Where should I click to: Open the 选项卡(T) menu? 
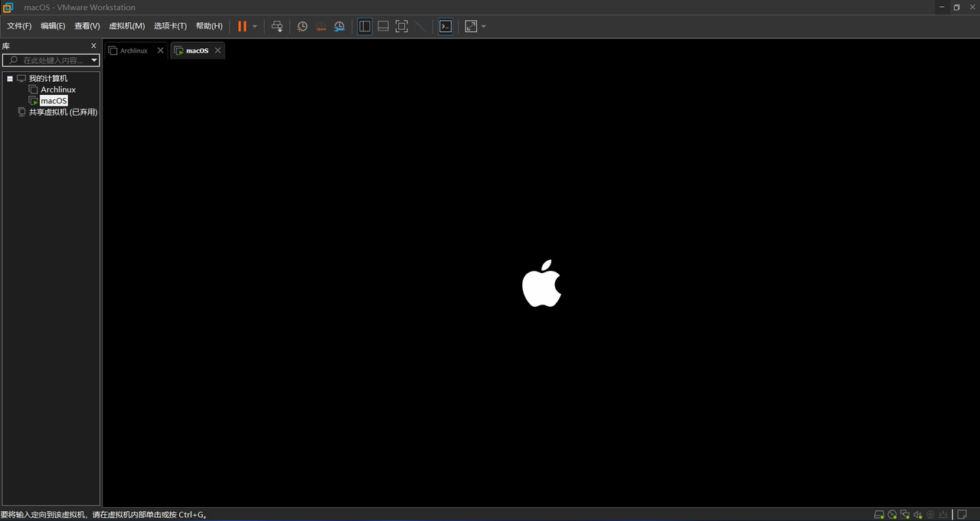point(170,26)
